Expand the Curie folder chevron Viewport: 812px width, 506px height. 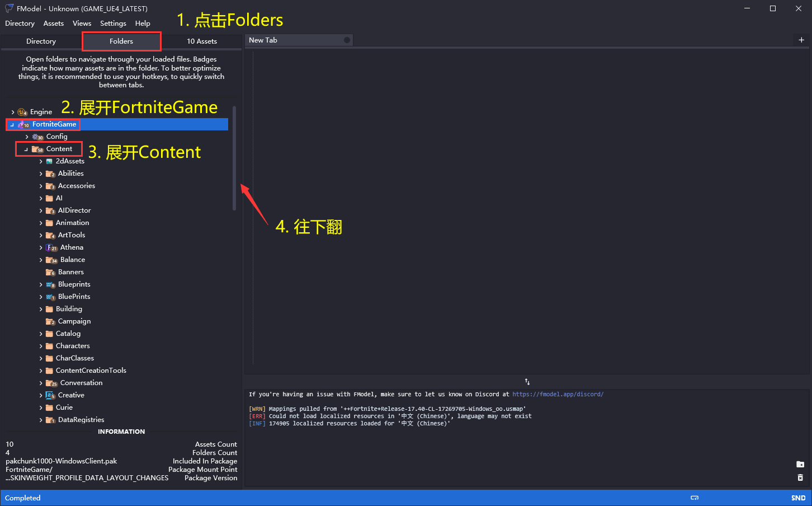click(x=41, y=407)
